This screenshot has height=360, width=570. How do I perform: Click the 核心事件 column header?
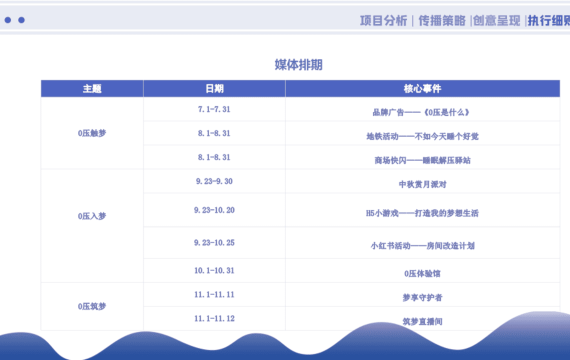point(422,89)
